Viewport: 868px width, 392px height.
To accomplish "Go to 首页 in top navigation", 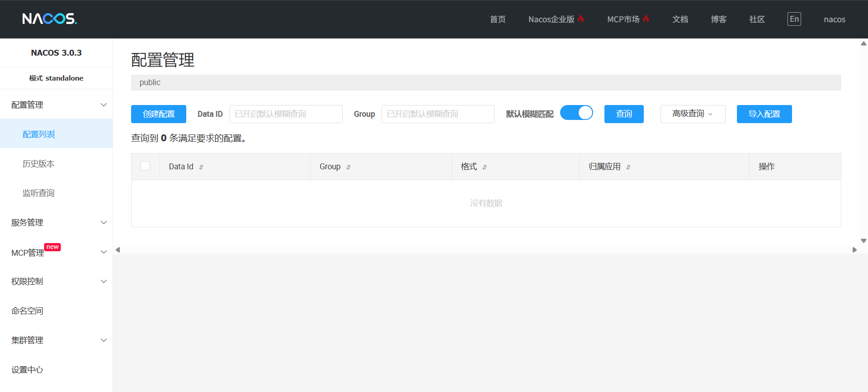I will click(498, 19).
